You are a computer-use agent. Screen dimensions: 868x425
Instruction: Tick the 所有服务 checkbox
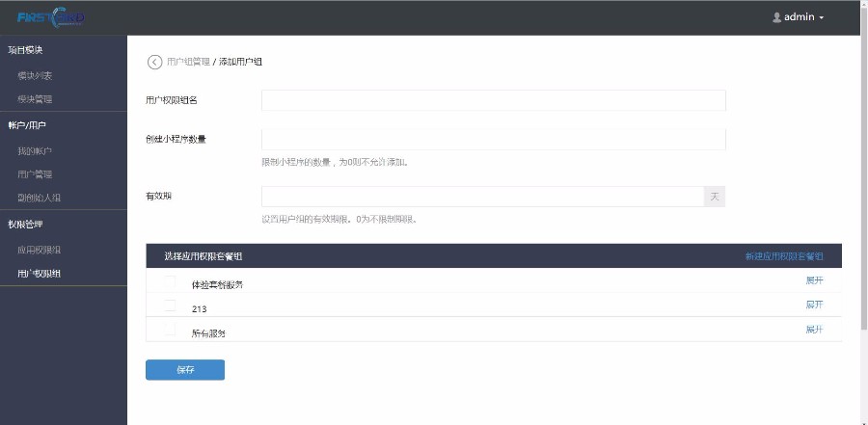coord(170,330)
